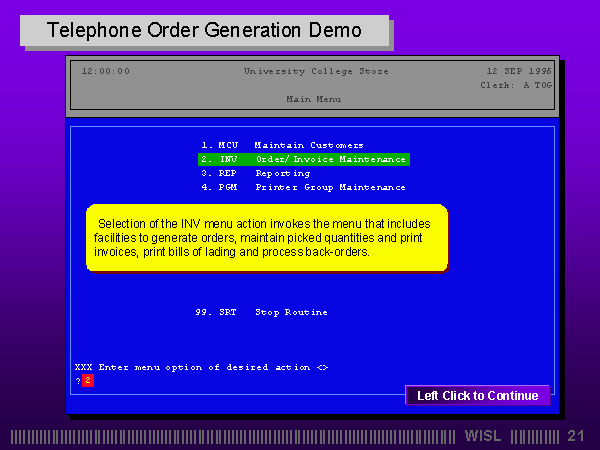The width and height of the screenshot is (600, 450).
Task: Select the Stop Routine option
Action: coord(291,312)
